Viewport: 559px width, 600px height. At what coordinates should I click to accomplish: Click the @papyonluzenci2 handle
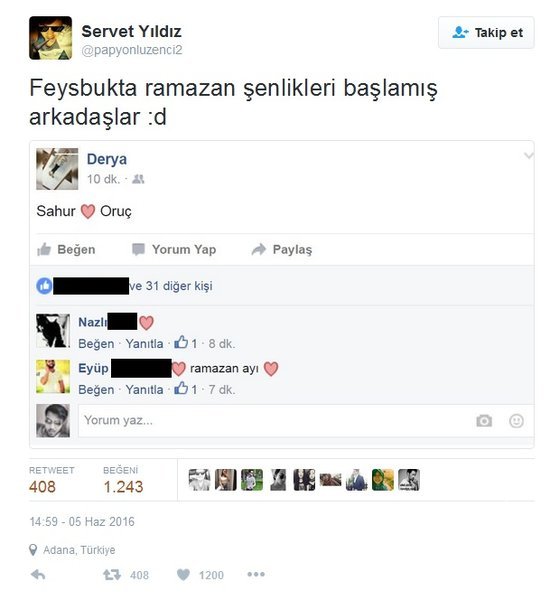tap(132, 50)
